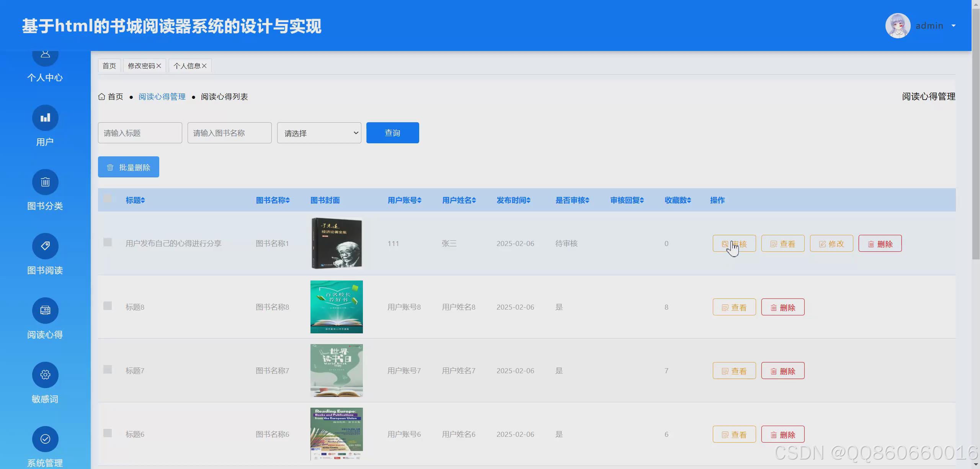Click the 用户发布自己的心得进行分享 title cell
This screenshot has width=980, height=469.
coord(173,244)
